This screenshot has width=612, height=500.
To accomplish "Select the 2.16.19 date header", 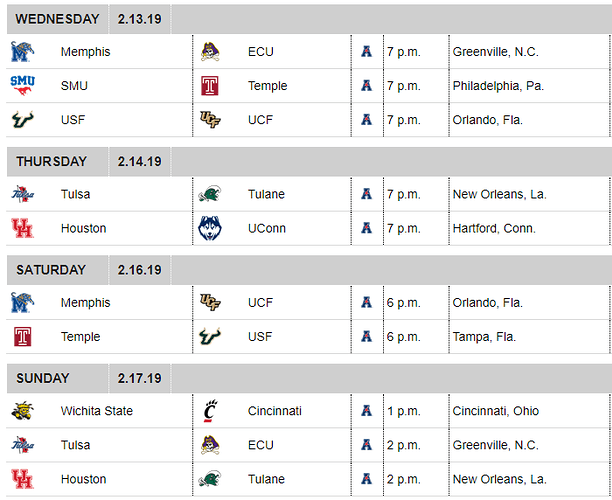I will 139,270.
